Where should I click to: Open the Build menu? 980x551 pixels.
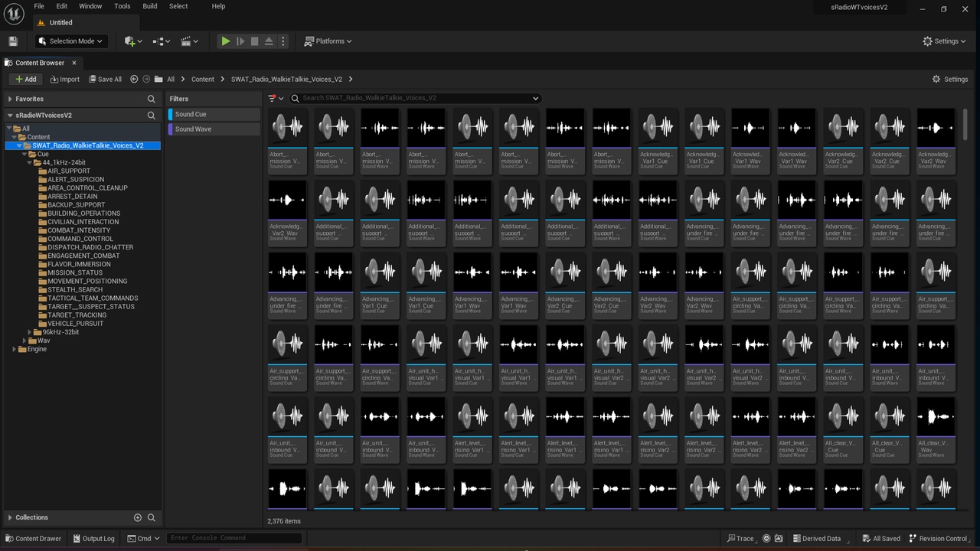150,6
